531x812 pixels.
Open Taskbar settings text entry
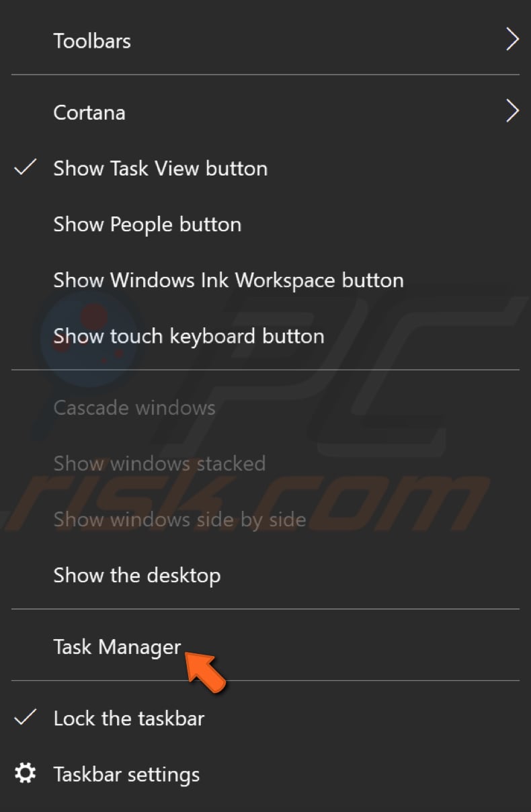pos(126,774)
